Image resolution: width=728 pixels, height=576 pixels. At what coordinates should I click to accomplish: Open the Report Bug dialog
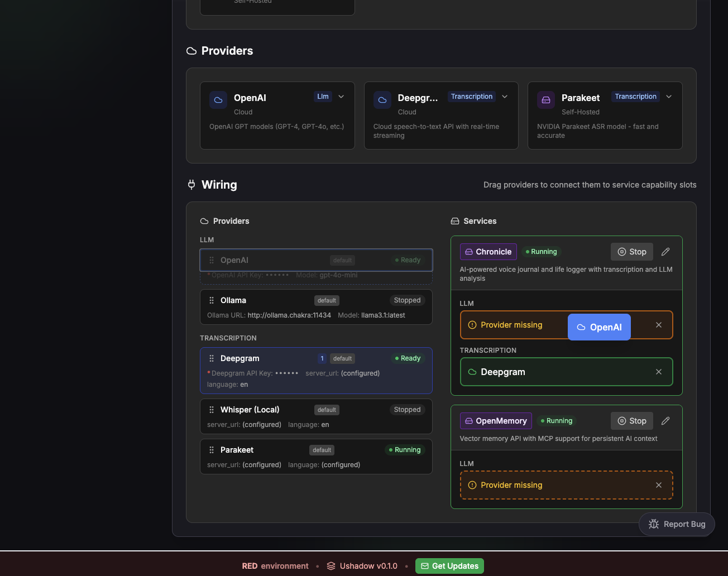(677, 524)
